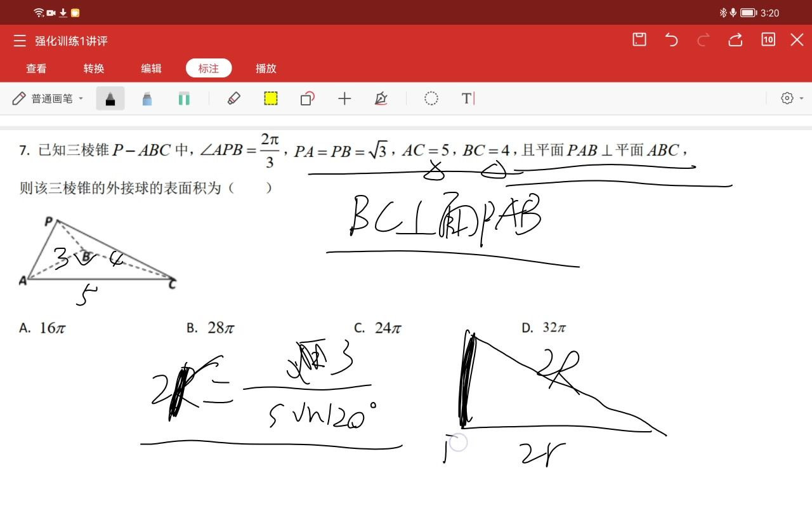Pick the yellow dashed selection box tool
This screenshot has height=508, width=812.
pyautogui.click(x=271, y=98)
